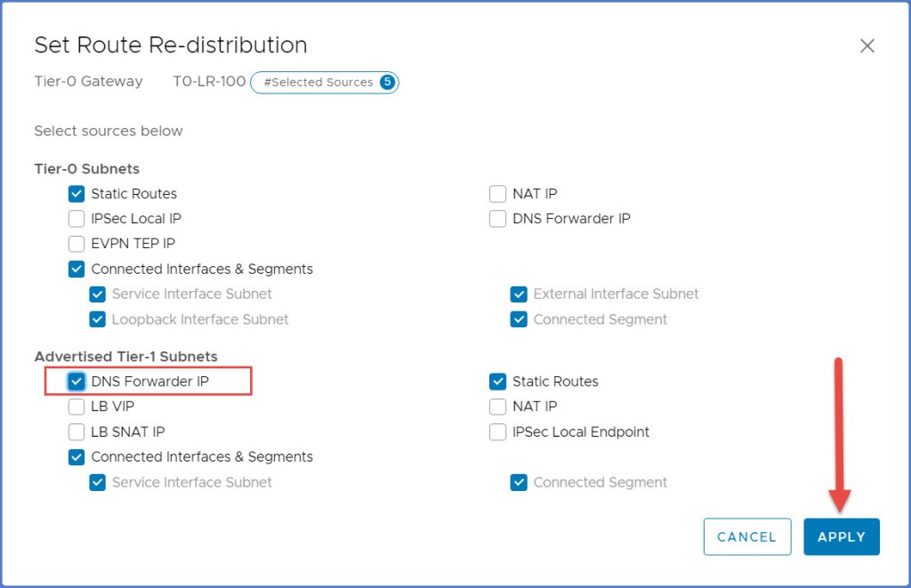Enable Tier-0 IPSec Local IP

point(77,219)
